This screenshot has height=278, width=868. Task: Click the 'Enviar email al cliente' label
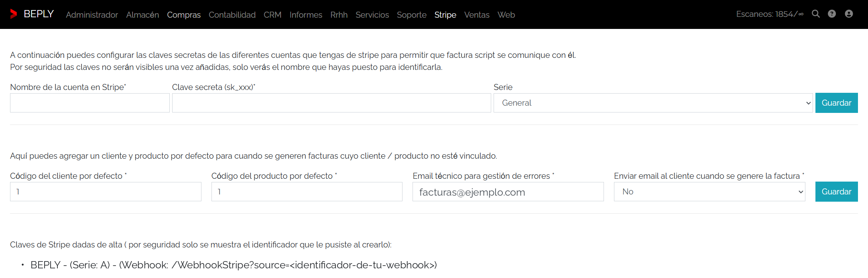709,176
